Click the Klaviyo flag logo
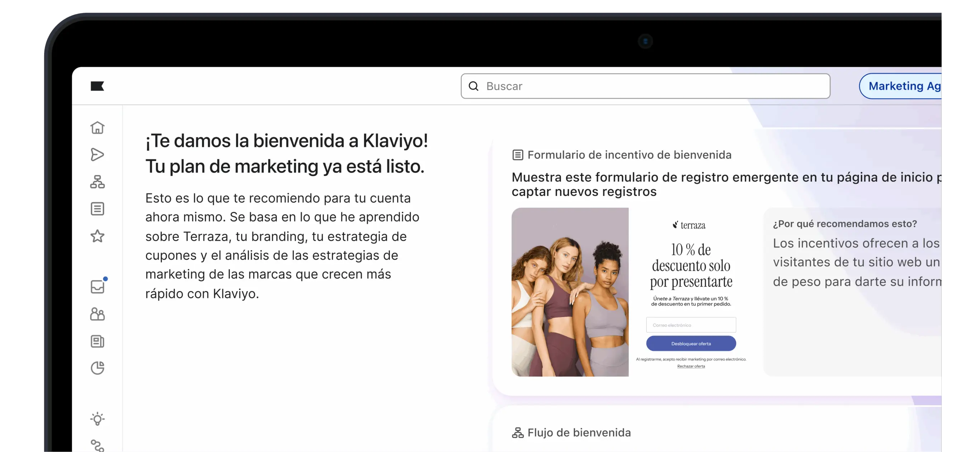The width and height of the screenshot is (980, 452). [x=97, y=86]
